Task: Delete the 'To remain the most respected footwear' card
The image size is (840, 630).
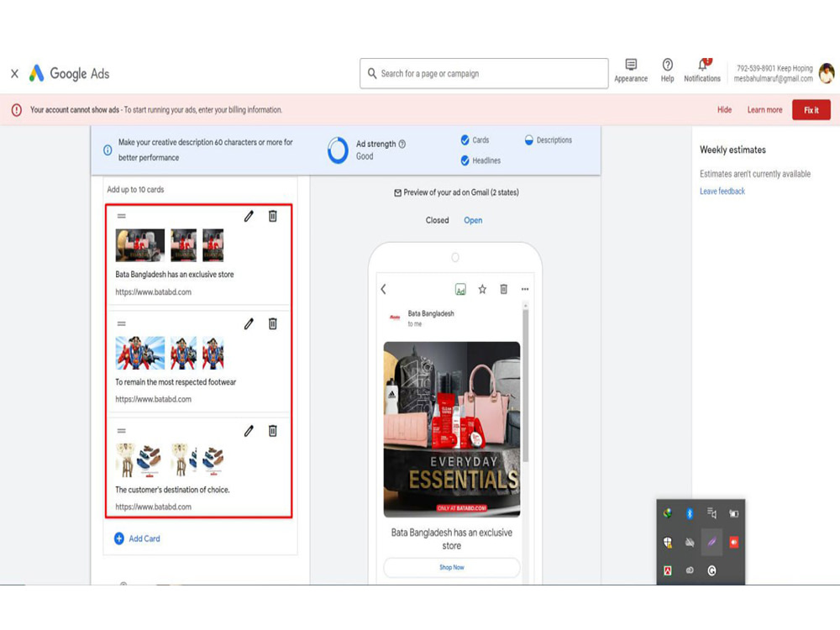Action: point(273,323)
